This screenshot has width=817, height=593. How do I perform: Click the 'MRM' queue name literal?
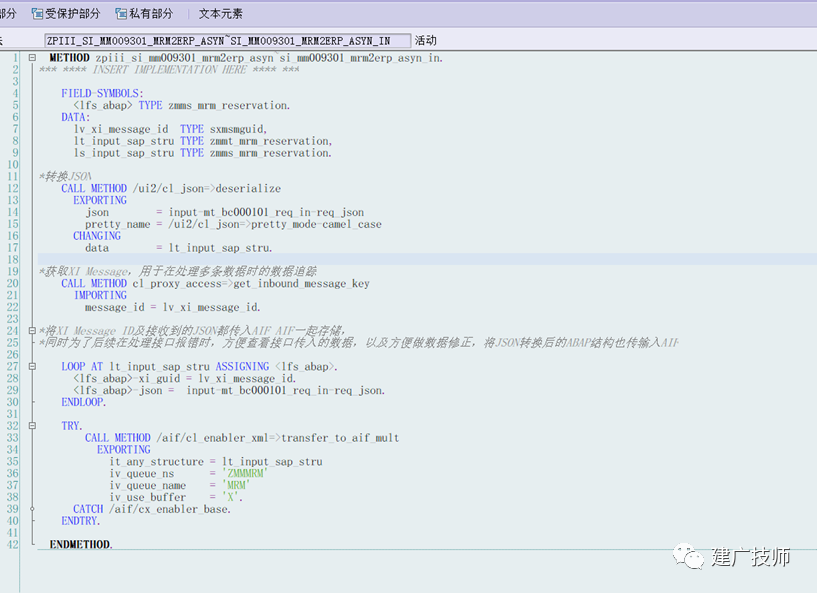pos(236,485)
